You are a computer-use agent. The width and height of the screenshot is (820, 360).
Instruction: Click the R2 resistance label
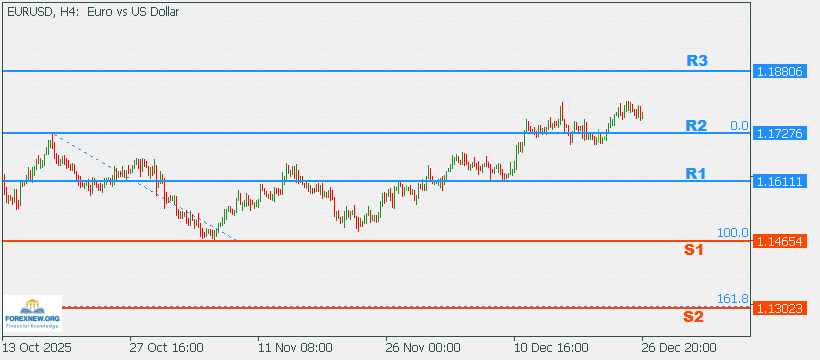pyautogui.click(x=696, y=125)
